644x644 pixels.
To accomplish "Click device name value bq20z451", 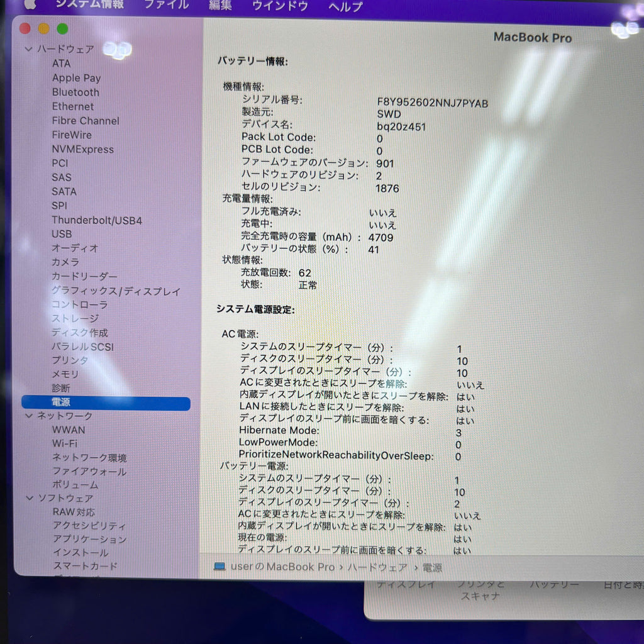I will 401,126.
